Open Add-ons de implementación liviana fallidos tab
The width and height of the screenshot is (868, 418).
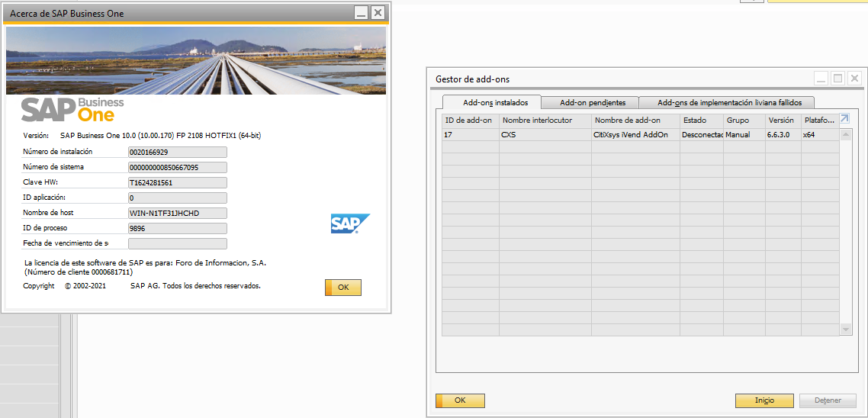coord(729,102)
